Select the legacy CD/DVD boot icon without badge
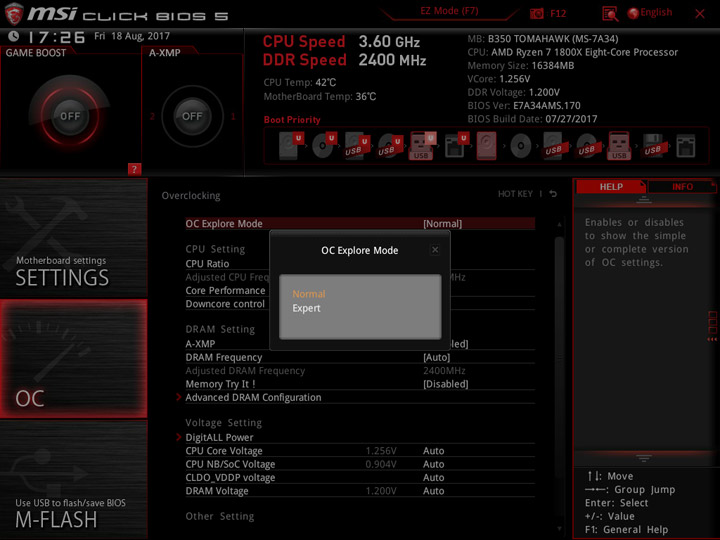 tap(521, 146)
